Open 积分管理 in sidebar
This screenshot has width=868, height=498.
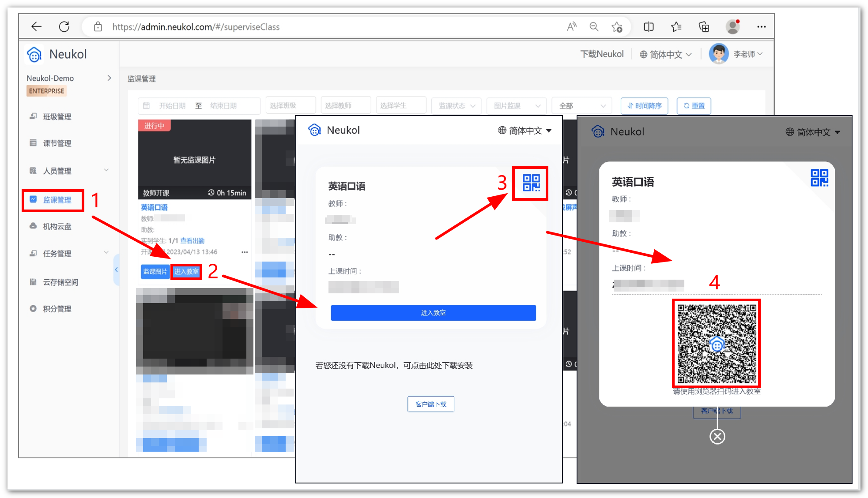[57, 309]
